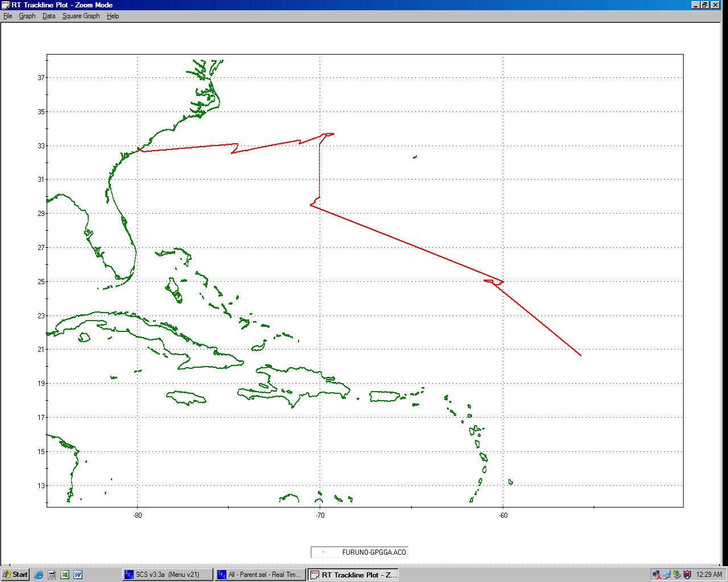Click latitude axis label 23
Viewport: 728px width, 582px height.
(x=42, y=316)
